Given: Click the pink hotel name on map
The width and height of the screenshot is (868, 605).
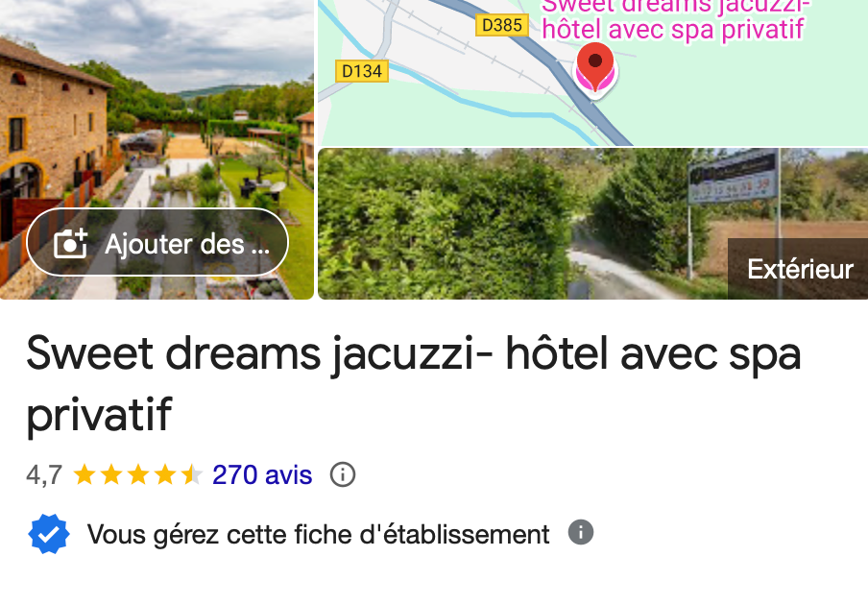Looking at the screenshot, I should click(x=675, y=19).
